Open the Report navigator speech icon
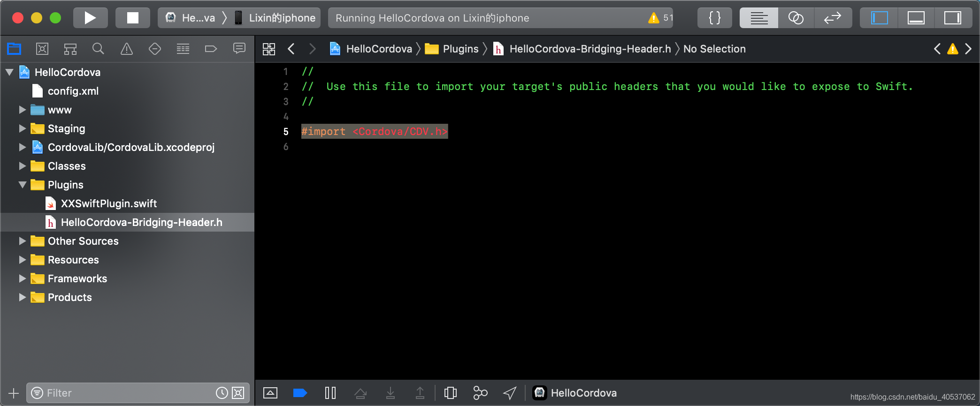 click(x=239, y=49)
